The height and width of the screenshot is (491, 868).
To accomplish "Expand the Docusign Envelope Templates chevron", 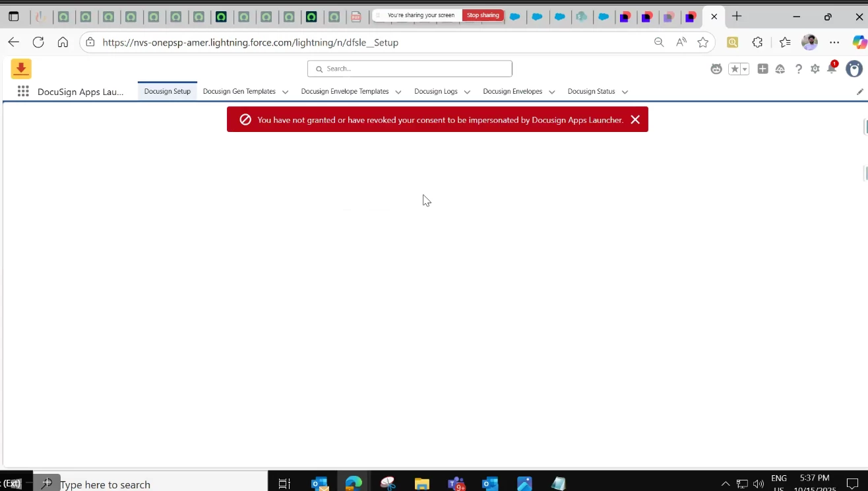I will (398, 92).
